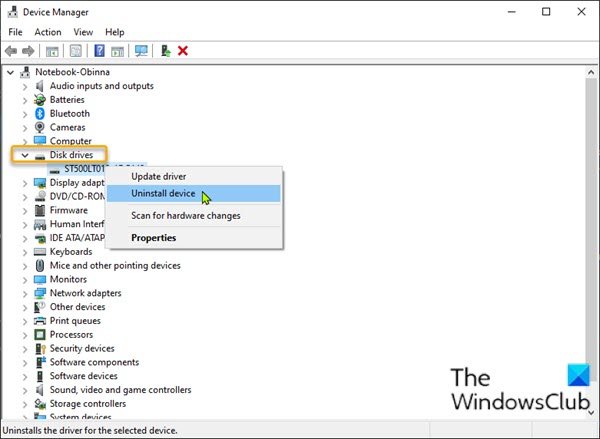Select the Disk drives label

72,155
